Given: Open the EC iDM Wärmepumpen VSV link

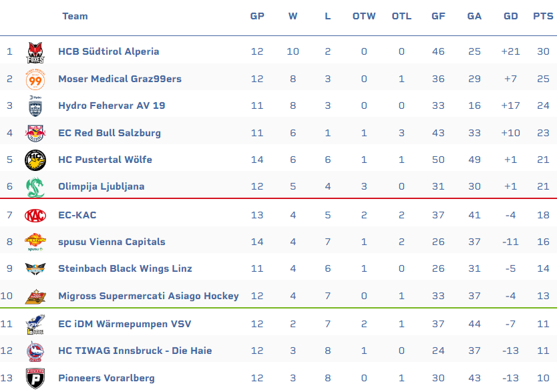Looking at the screenshot, I should click(x=125, y=324).
